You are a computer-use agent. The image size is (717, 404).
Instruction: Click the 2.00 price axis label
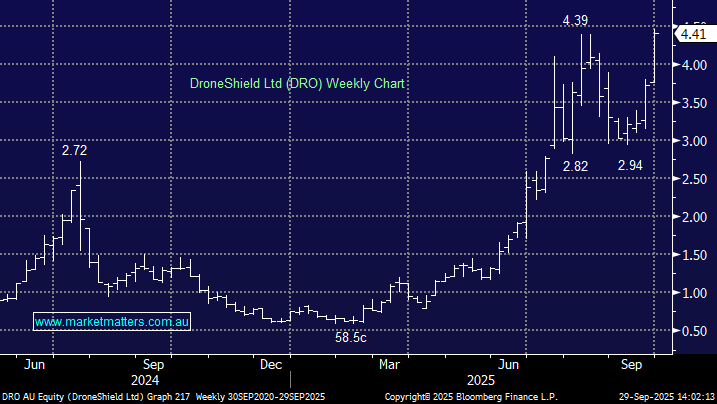click(x=694, y=217)
